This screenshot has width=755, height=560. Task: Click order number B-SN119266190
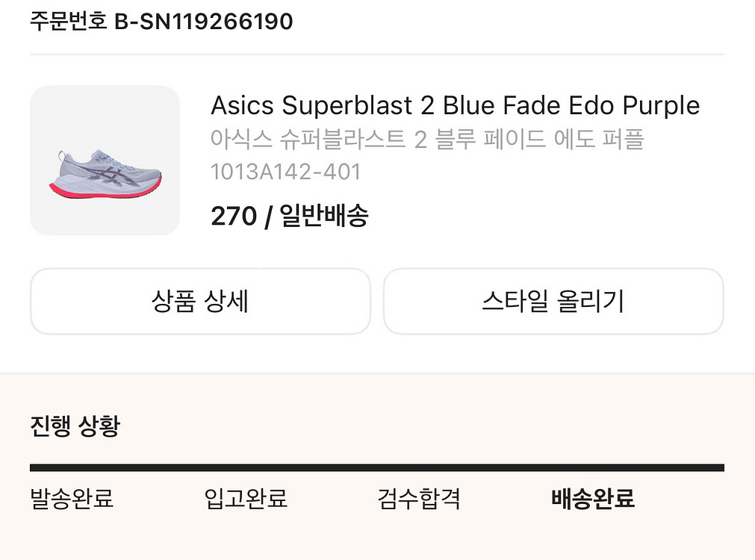point(205,21)
